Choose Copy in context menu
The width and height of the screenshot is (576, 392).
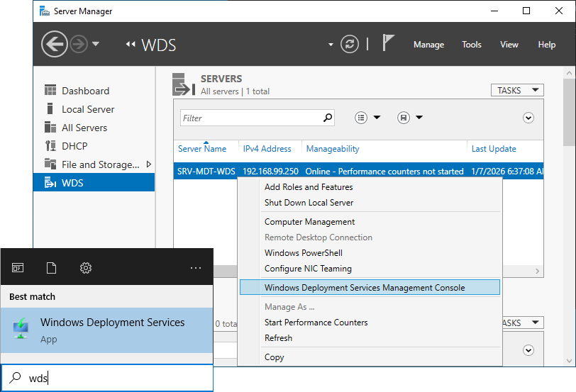[x=370, y=357]
